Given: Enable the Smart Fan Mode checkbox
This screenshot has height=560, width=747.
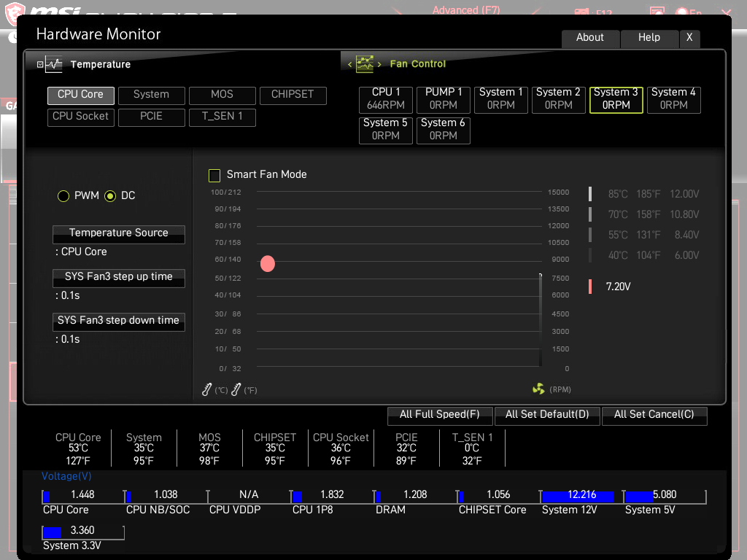Looking at the screenshot, I should [214, 175].
